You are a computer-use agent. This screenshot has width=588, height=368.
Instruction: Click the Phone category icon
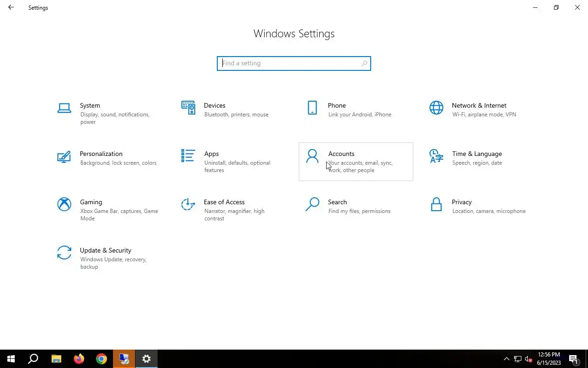point(312,108)
